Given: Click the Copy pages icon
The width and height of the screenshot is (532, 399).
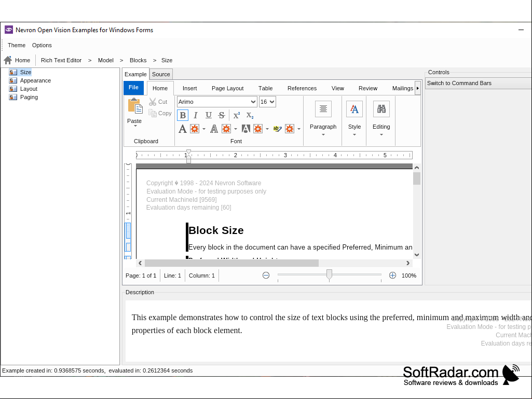Looking at the screenshot, I should 153,113.
